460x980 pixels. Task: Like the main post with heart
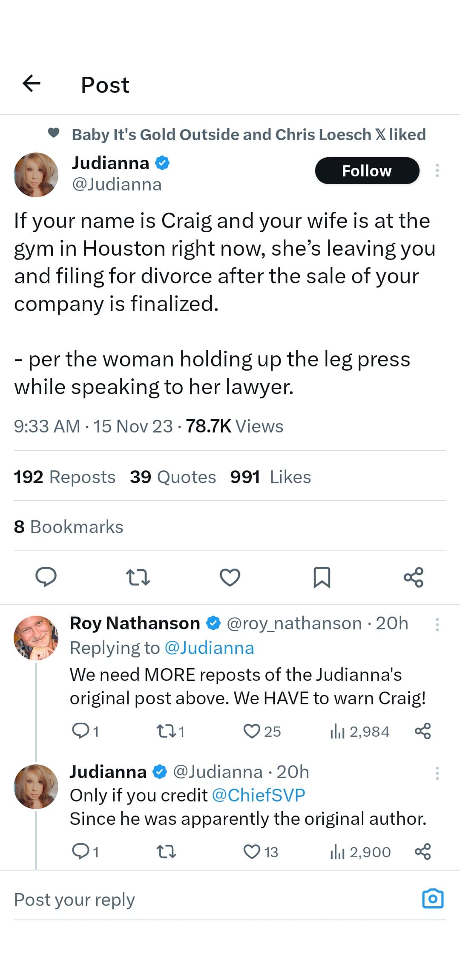tap(230, 577)
